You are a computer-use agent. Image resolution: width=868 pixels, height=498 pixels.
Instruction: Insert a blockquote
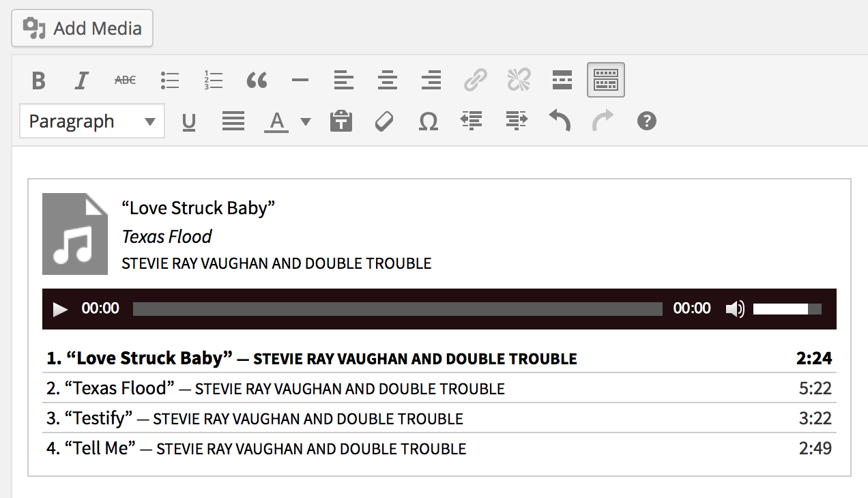coord(257,80)
